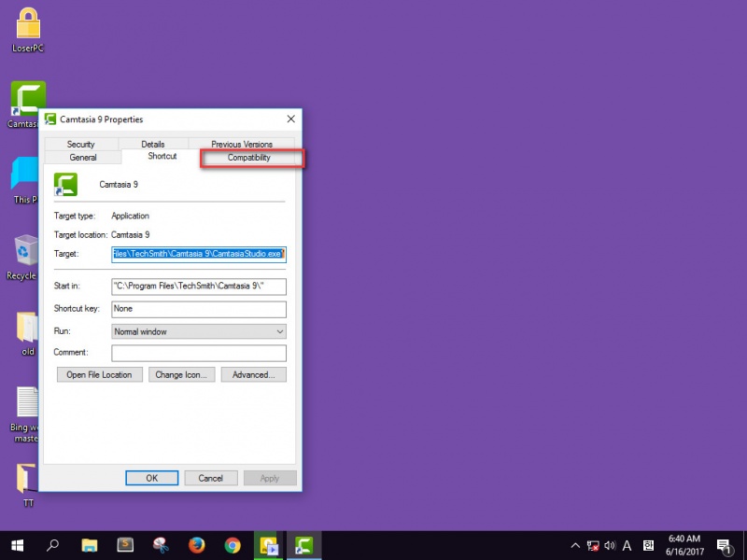This screenshot has height=560, width=747.
Task: Switch to Camtasia taskbar button
Action: tap(304, 545)
